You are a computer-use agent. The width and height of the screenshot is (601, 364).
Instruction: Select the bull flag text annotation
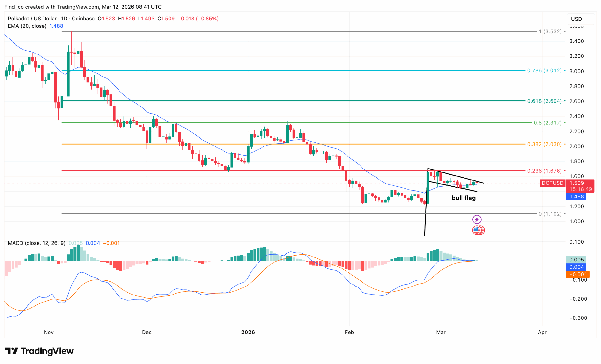[x=463, y=198]
